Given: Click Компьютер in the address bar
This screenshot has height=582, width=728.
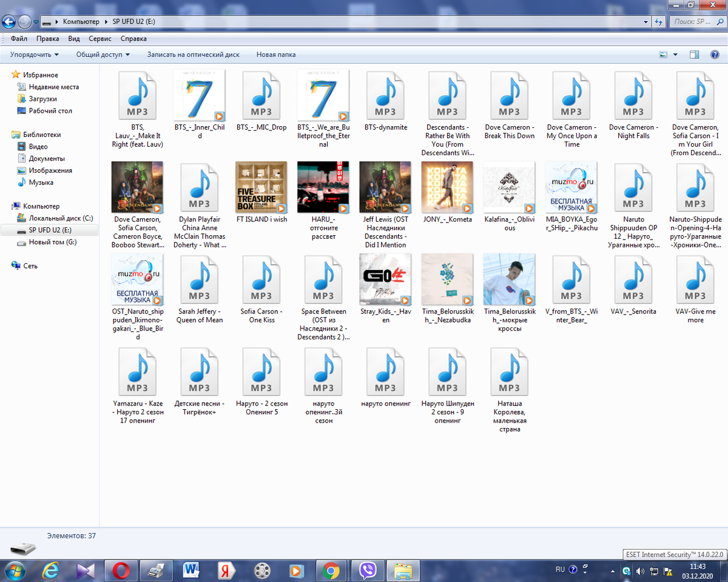Looking at the screenshot, I should 81,22.
